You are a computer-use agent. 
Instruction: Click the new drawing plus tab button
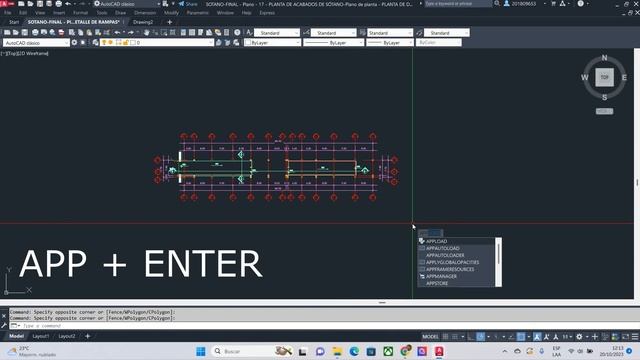pyautogui.click(x=170, y=22)
